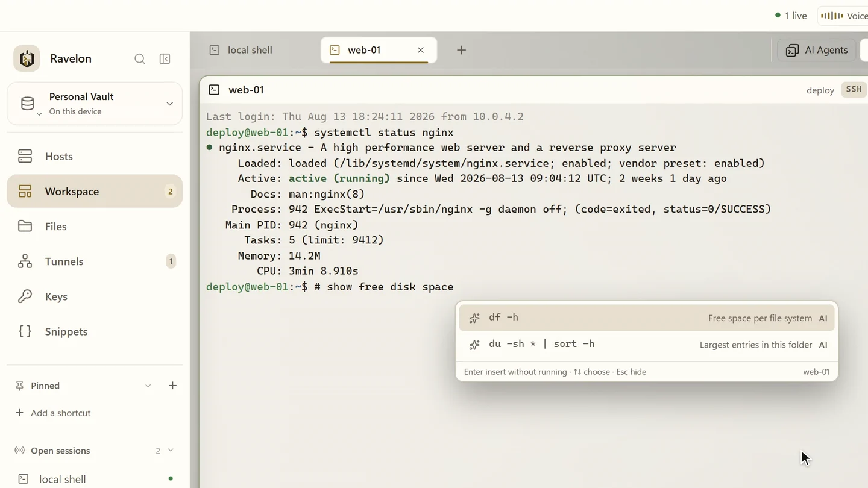Click the Snippets curly braces icon

25,331
